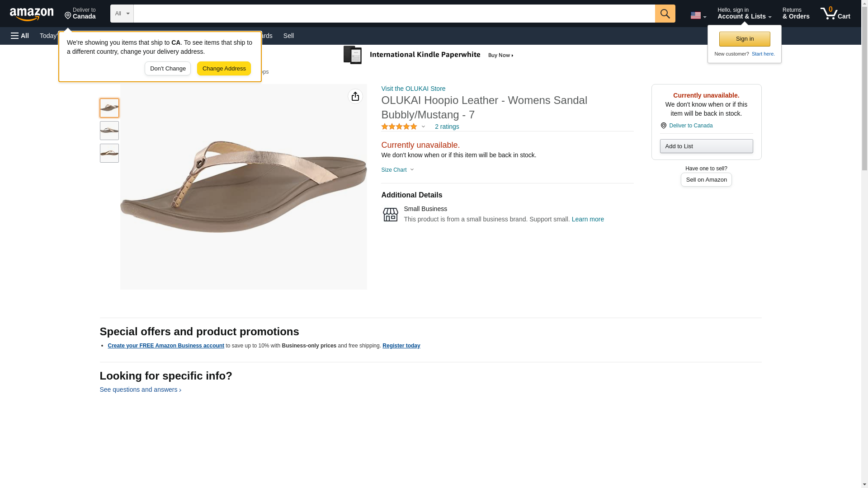Open the Sell menu item
This screenshot has width=868, height=488.
[x=288, y=36]
